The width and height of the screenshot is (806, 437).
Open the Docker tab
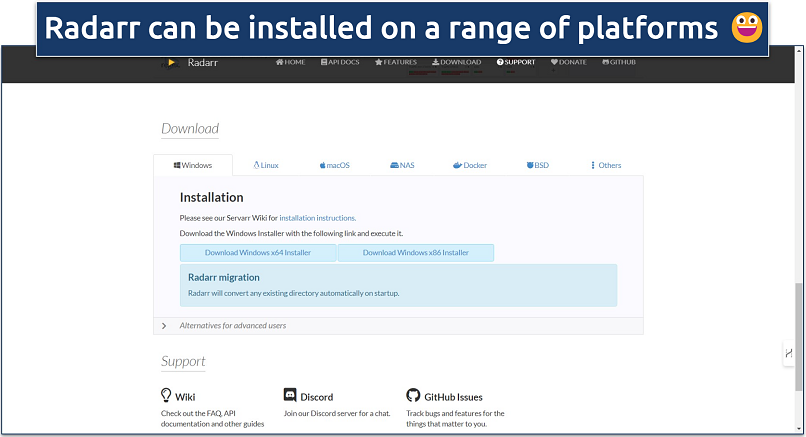pos(470,165)
